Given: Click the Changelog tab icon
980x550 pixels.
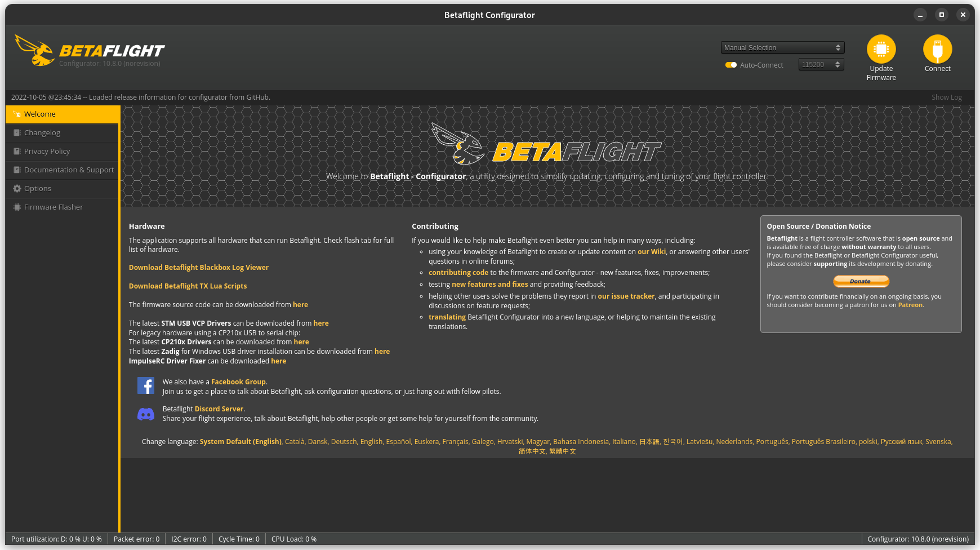Looking at the screenshot, I should point(17,132).
